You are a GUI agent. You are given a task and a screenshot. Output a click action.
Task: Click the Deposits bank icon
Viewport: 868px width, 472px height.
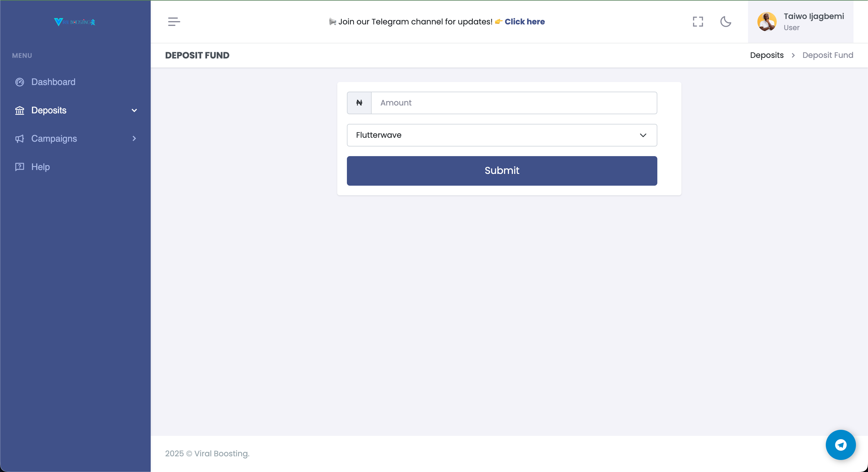click(20, 111)
